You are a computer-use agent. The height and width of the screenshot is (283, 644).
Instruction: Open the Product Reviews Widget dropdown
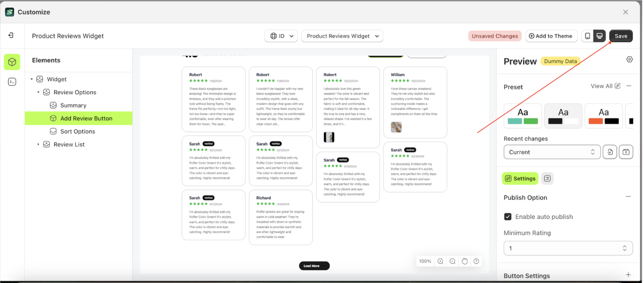[x=342, y=36]
